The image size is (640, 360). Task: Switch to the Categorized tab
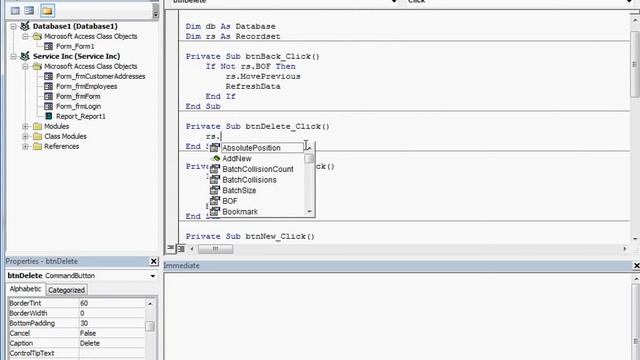point(66,290)
